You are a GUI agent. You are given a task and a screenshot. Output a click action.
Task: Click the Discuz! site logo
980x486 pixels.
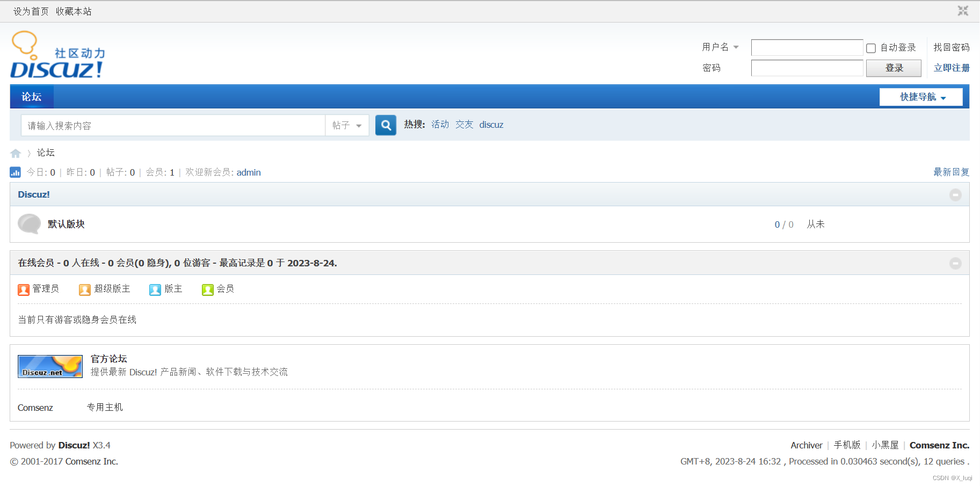coord(57,55)
